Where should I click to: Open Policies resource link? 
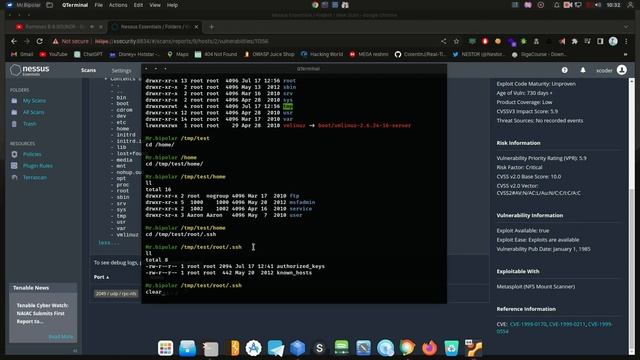(32, 154)
